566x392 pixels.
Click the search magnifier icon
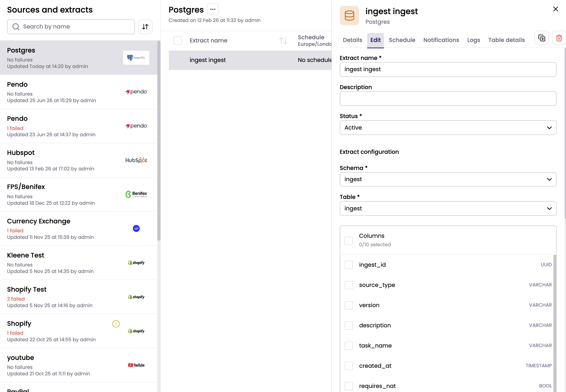coord(16,27)
